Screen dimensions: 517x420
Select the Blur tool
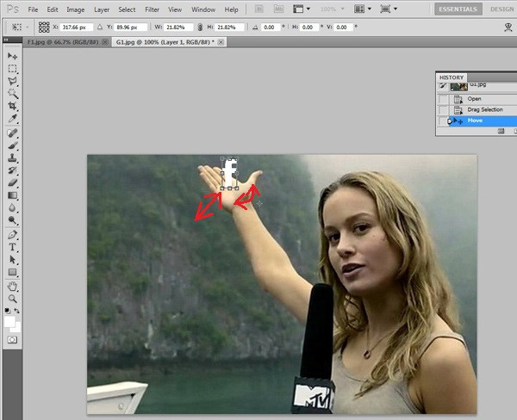pos(12,207)
